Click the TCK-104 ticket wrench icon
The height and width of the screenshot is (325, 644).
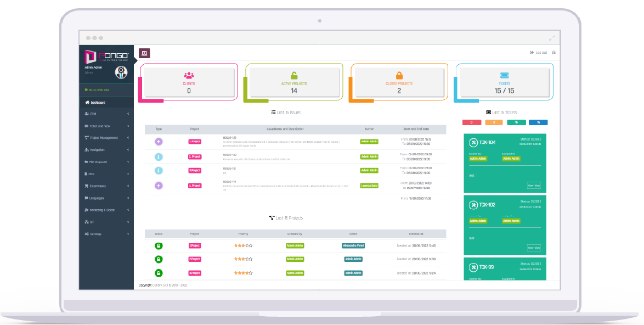click(473, 143)
